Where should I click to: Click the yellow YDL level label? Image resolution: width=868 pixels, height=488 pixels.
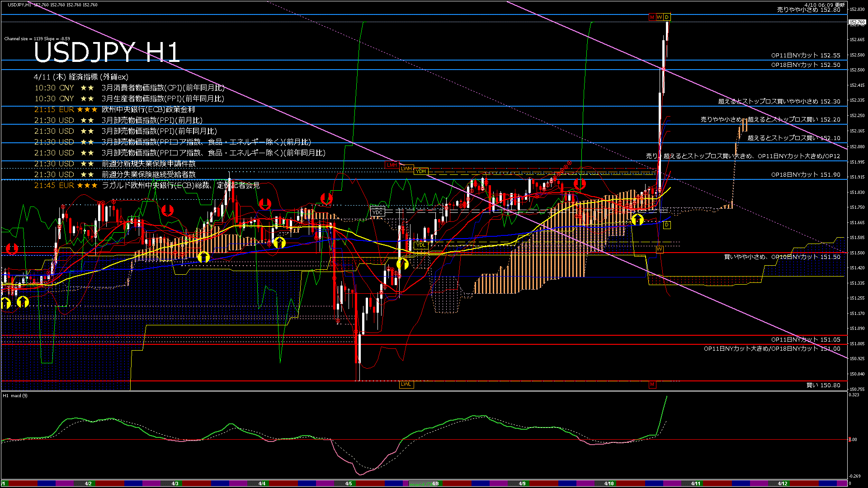[421, 245]
